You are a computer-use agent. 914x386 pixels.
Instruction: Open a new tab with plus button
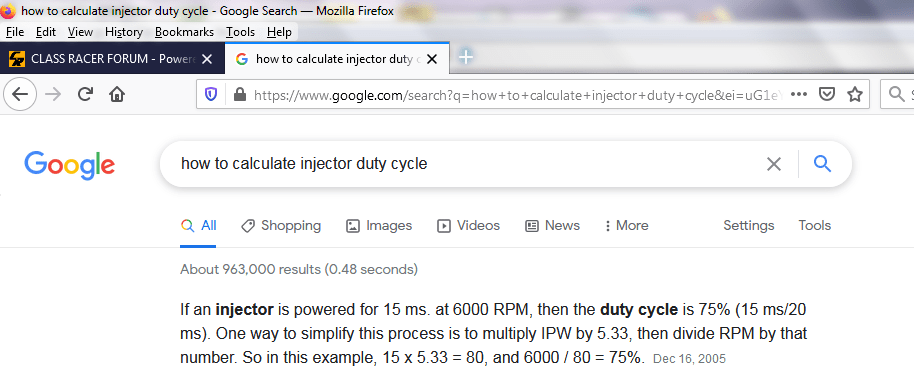point(466,57)
